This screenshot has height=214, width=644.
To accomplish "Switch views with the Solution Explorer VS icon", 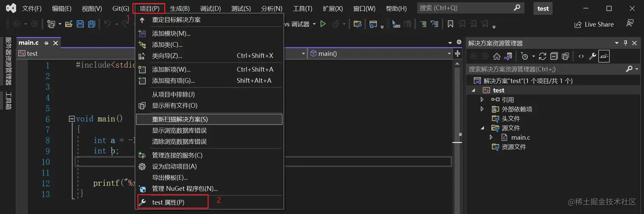I will click(508, 56).
